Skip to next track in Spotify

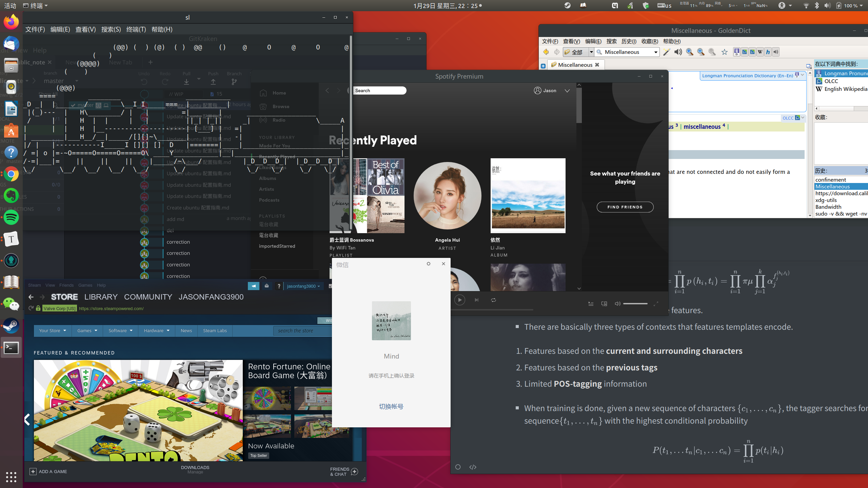pyautogui.click(x=476, y=300)
